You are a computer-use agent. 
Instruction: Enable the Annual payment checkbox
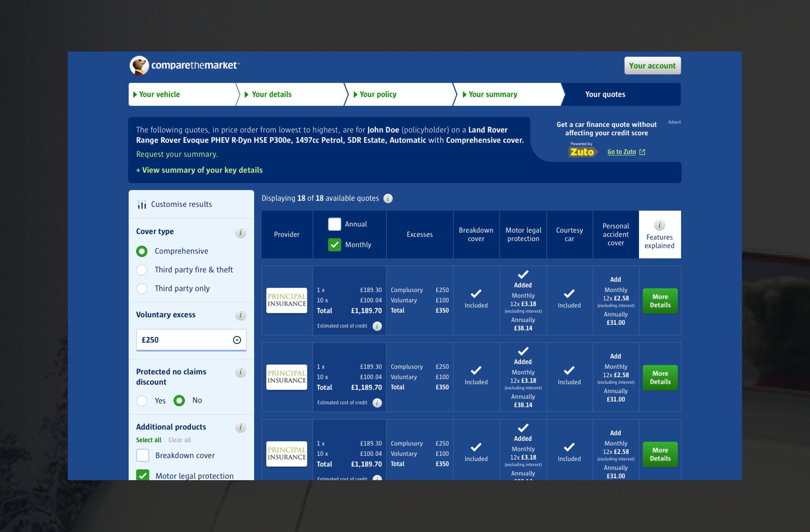point(334,224)
